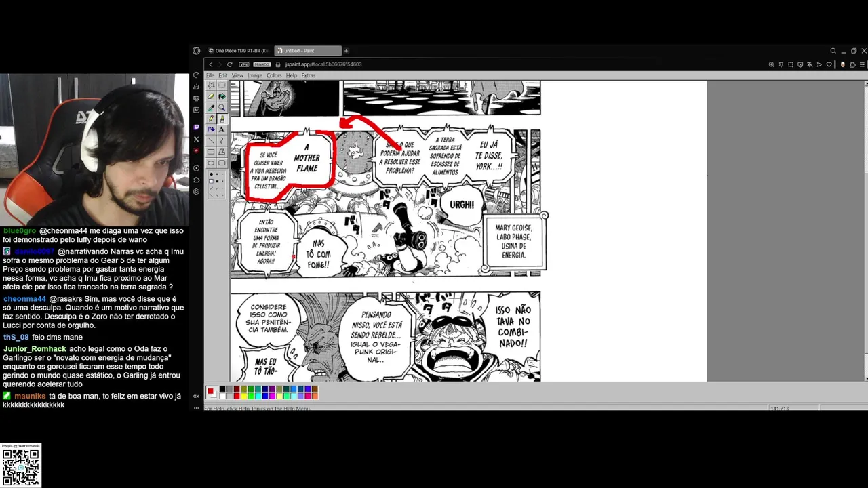Select the Text tool
The width and height of the screenshot is (868, 488).
[222, 129]
